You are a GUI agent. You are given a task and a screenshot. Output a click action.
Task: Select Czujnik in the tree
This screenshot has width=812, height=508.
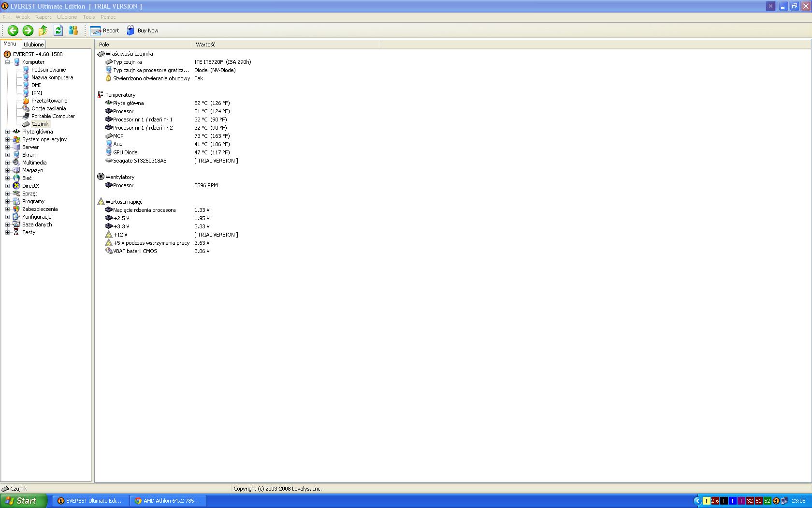coord(40,124)
